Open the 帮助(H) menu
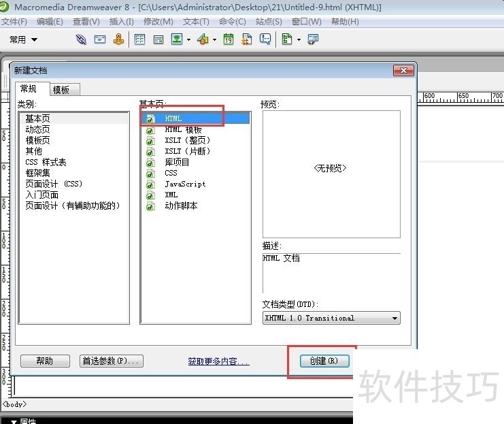The width and height of the screenshot is (504, 424). [x=345, y=22]
